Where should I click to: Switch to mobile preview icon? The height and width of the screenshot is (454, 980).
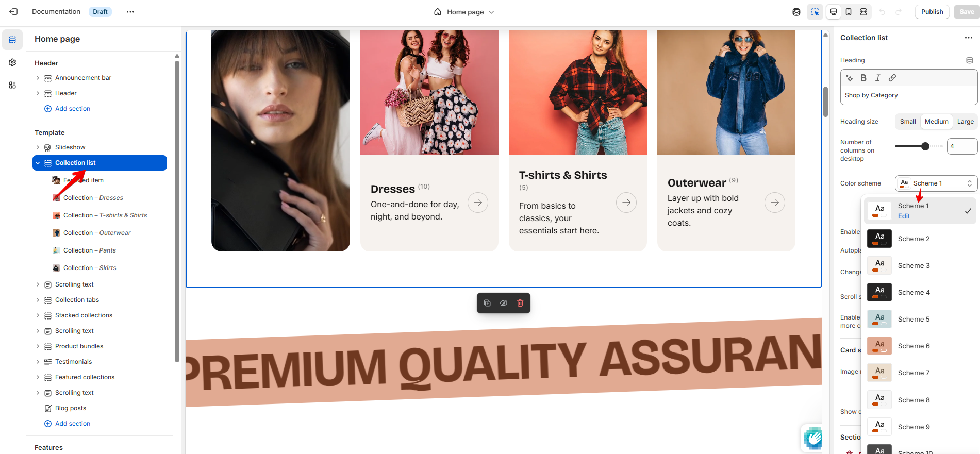[x=849, y=12]
